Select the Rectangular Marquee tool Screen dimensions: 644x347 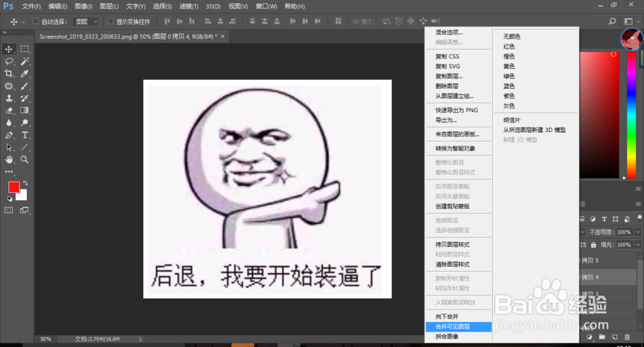[x=24, y=50]
